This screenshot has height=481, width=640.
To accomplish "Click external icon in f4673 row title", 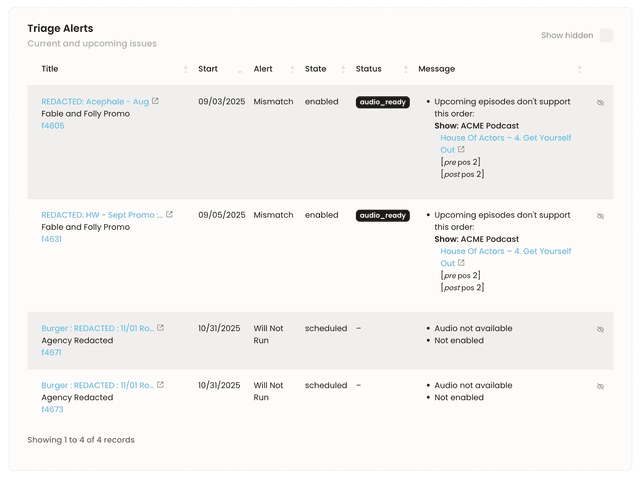I will (160, 385).
